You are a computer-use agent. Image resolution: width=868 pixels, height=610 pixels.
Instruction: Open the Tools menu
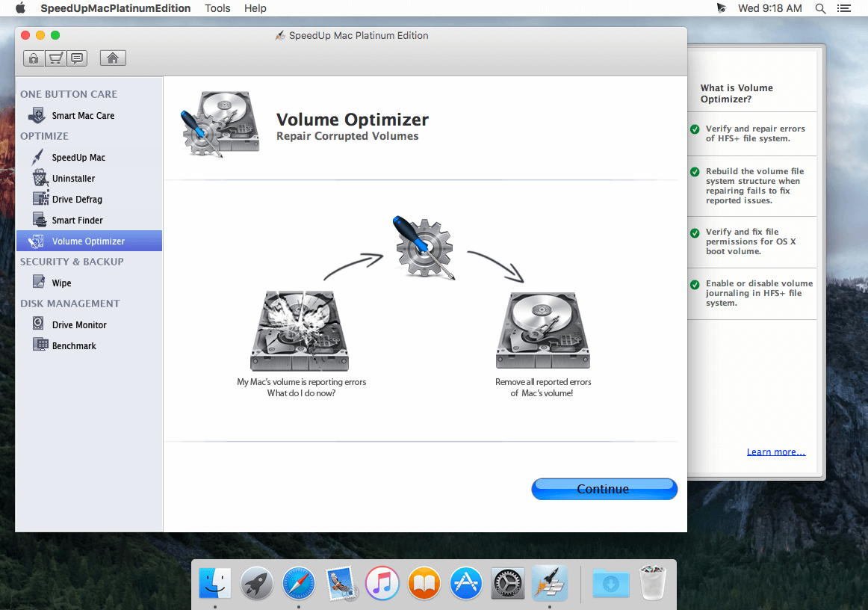217,8
